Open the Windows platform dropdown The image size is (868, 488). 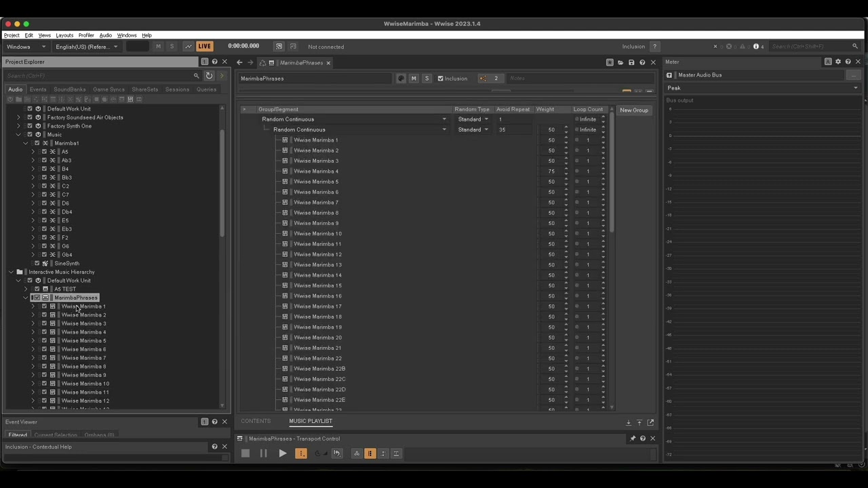[x=26, y=47]
